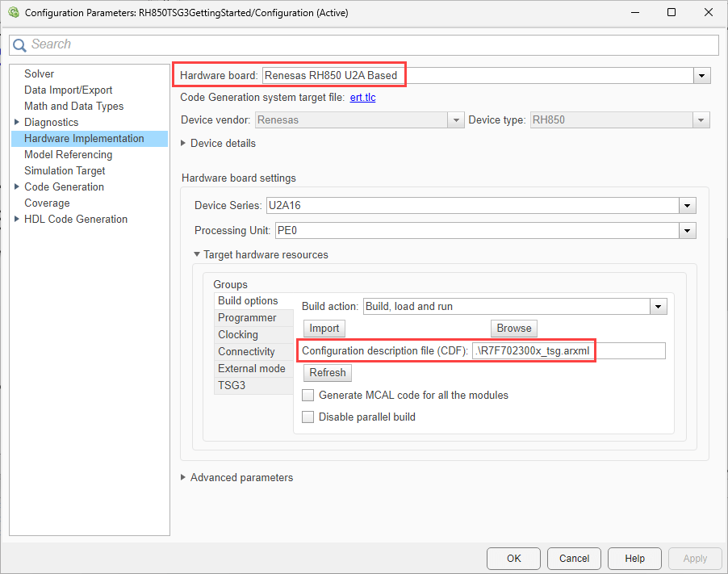Open the Hardware board dropdown
This screenshot has height=574, width=728.
702,76
